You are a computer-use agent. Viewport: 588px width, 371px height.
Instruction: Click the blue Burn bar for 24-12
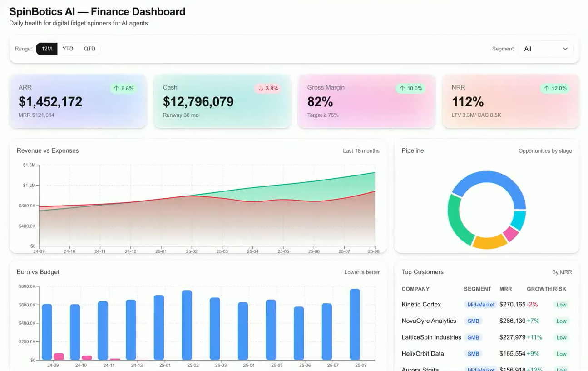pos(131,330)
